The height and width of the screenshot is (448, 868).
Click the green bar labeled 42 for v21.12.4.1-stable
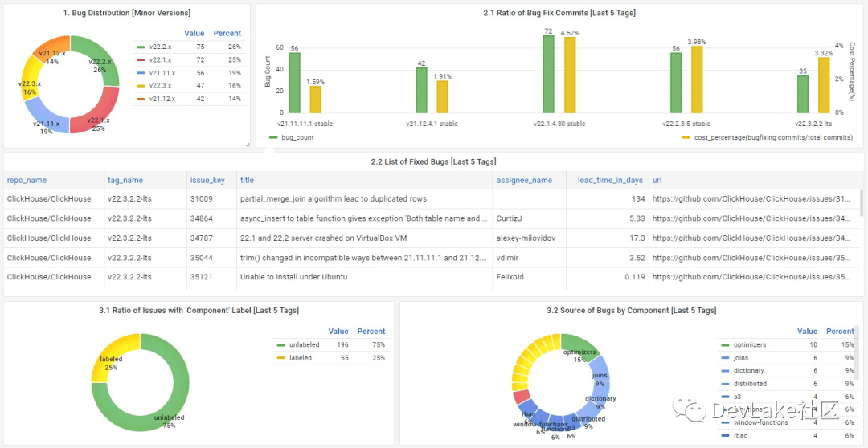[x=421, y=91]
